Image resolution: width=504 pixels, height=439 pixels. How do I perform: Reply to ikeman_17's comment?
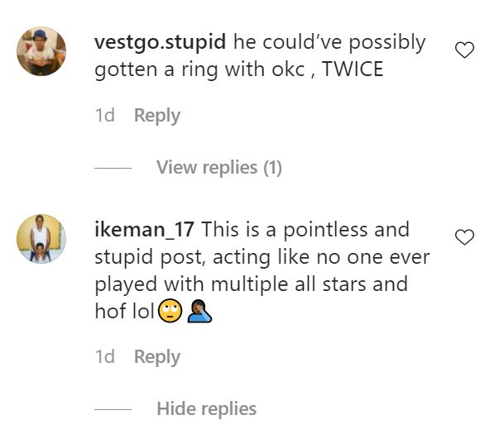pyautogui.click(x=156, y=357)
